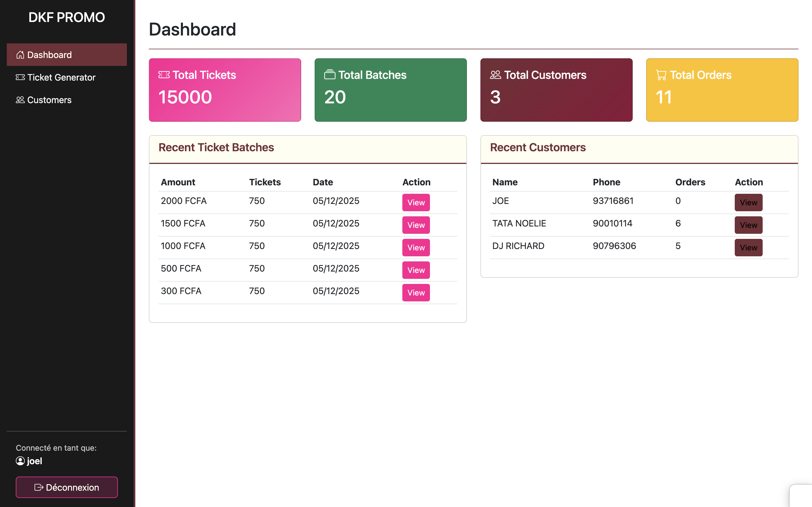Click the DKF PROMO brand title

67,17
